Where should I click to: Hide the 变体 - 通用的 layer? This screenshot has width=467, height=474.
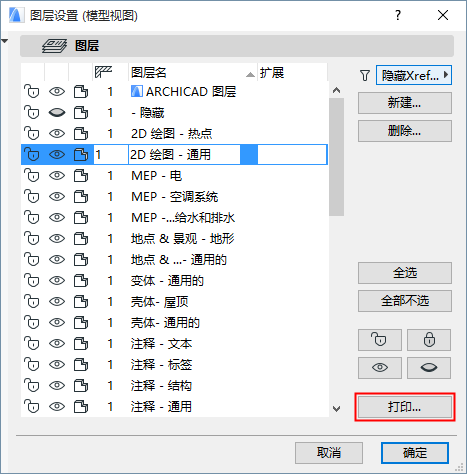tap(57, 281)
